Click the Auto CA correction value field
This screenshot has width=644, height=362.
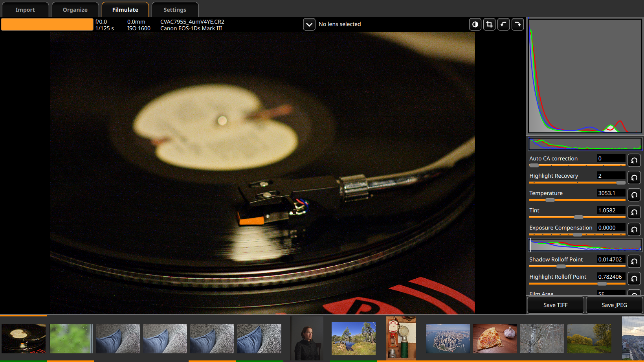tap(611, 158)
